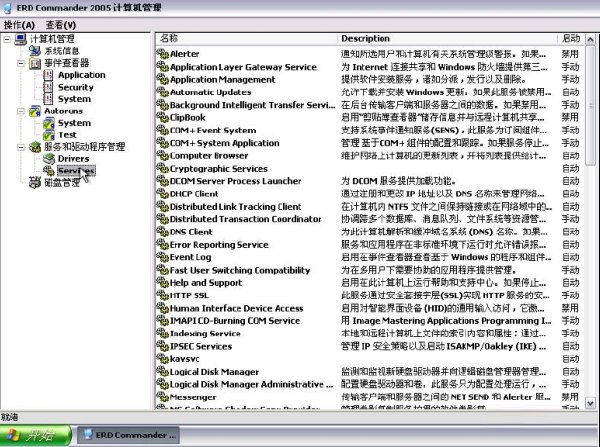Select Application Management service

pyautogui.click(x=222, y=80)
